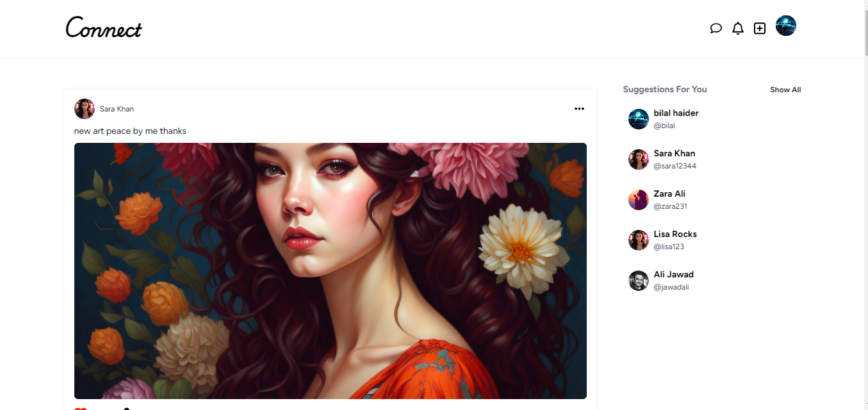The height and width of the screenshot is (410, 868).
Task: Click Show All suggestions
Action: [x=785, y=90]
